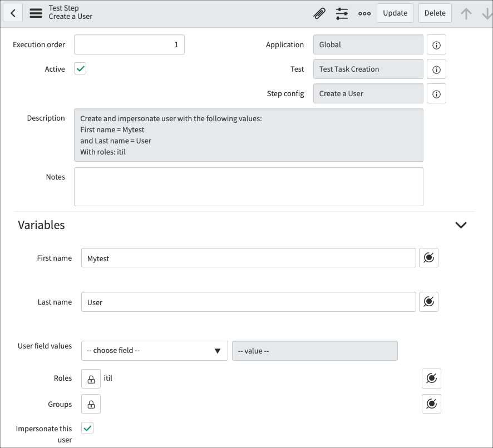Unlock the Groups field
The height and width of the screenshot is (448, 493).
pyautogui.click(x=91, y=404)
